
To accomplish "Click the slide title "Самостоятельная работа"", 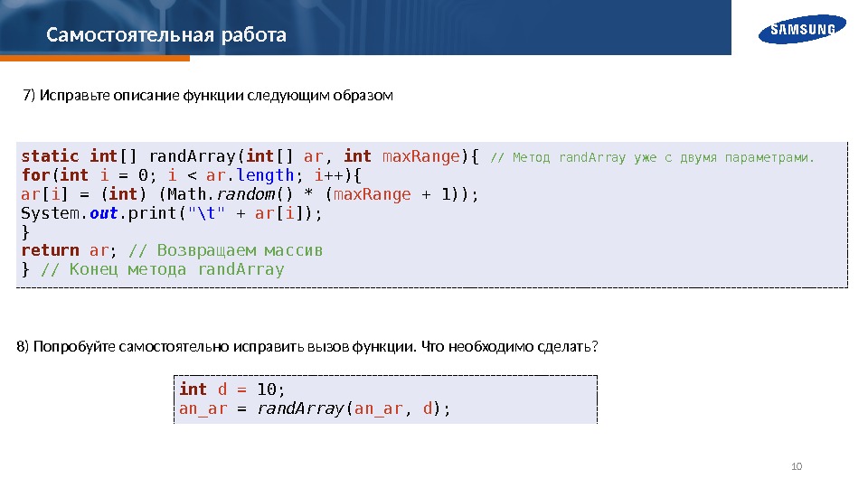I will [166, 35].
